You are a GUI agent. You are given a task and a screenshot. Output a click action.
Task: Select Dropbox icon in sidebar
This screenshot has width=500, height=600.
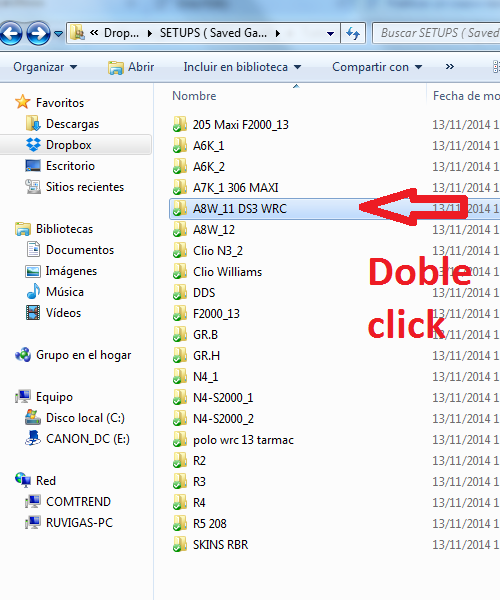pos(33,145)
